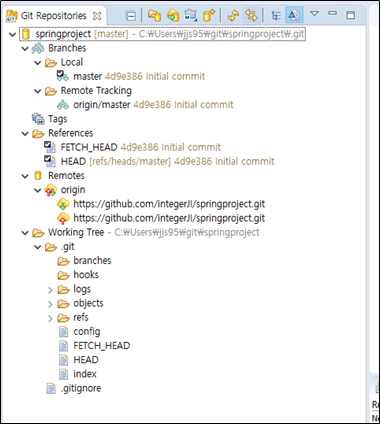This screenshot has width=380, height=424.
Task: Click the .gitignore file icon
Action: coord(51,389)
